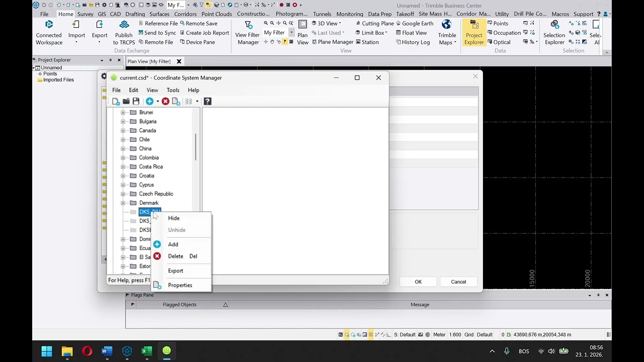
Task: Open the Connected Workspace tool
Action: coord(49,32)
